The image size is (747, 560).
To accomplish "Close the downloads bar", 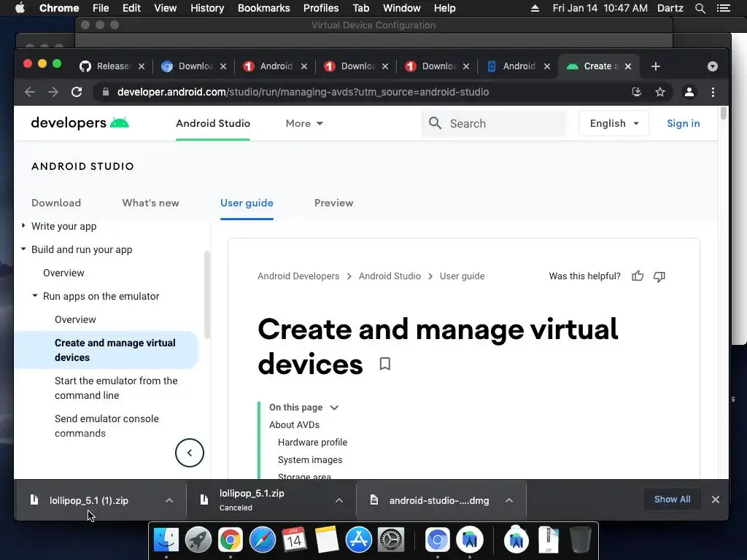I will 716,499.
